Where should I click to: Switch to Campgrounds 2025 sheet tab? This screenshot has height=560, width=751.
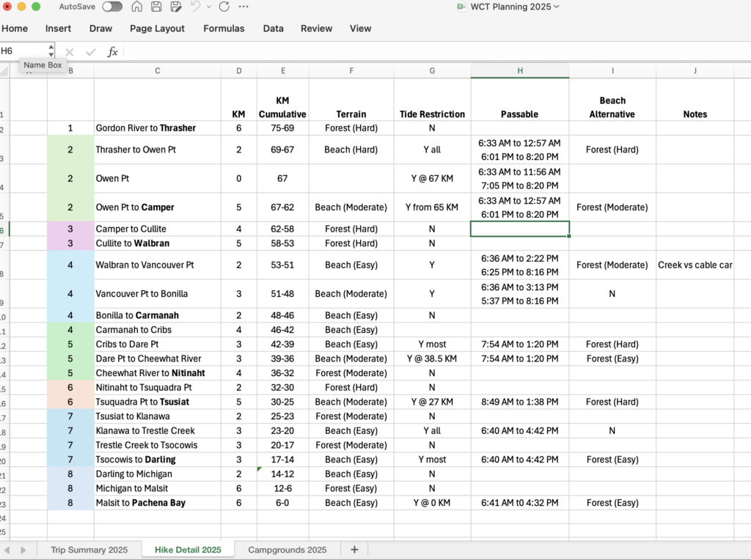[x=287, y=550]
